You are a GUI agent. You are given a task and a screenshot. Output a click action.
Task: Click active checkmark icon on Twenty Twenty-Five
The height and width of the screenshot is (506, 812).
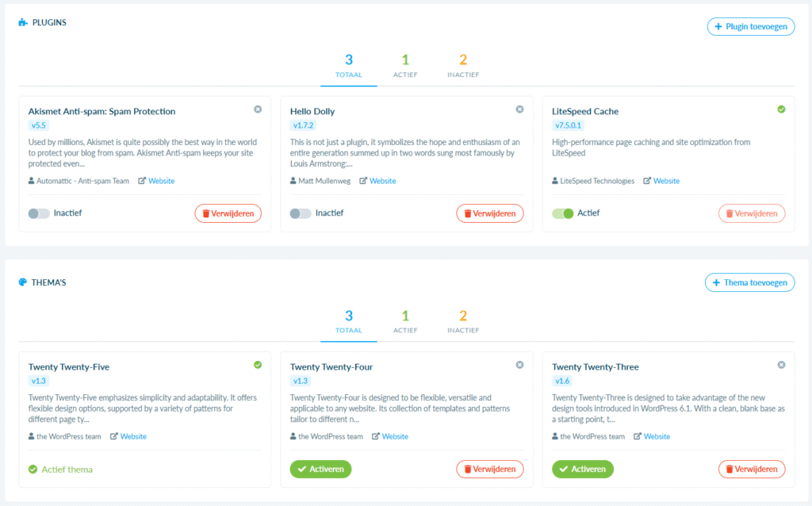pyautogui.click(x=258, y=365)
